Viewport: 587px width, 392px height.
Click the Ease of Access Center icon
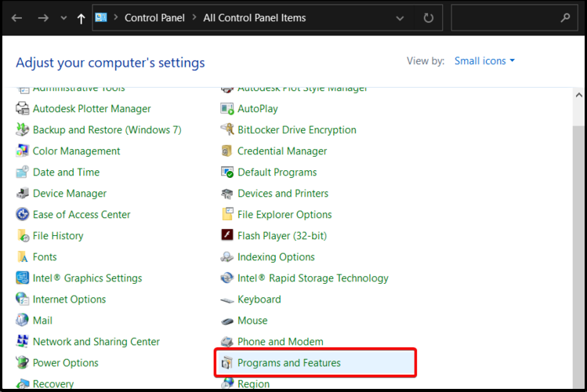pyautogui.click(x=23, y=215)
